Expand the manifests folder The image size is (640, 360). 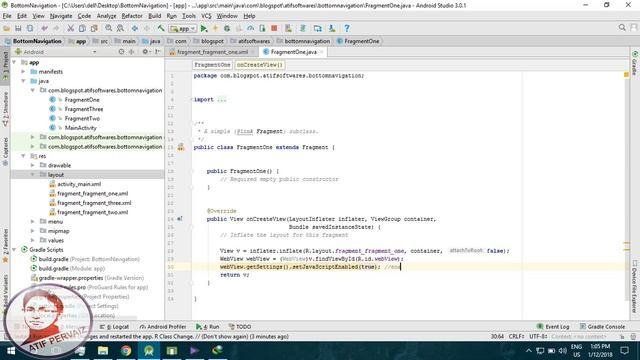pyautogui.click(x=24, y=71)
